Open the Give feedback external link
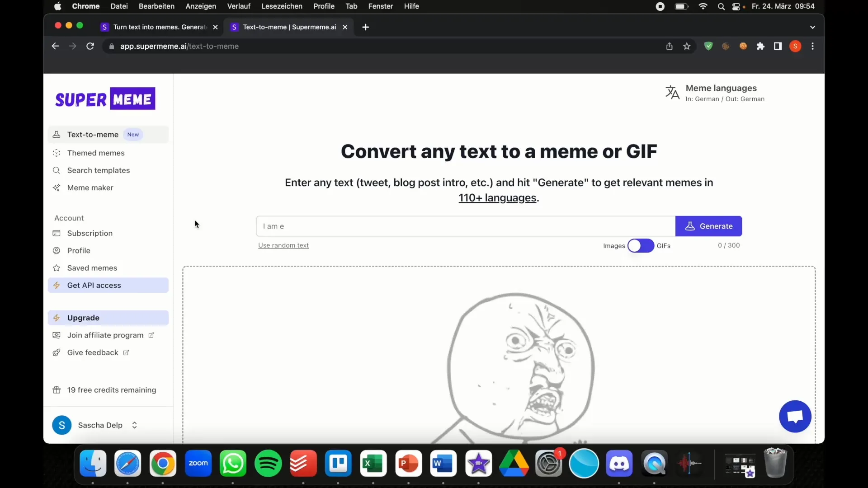The width and height of the screenshot is (868, 488). pos(93,352)
